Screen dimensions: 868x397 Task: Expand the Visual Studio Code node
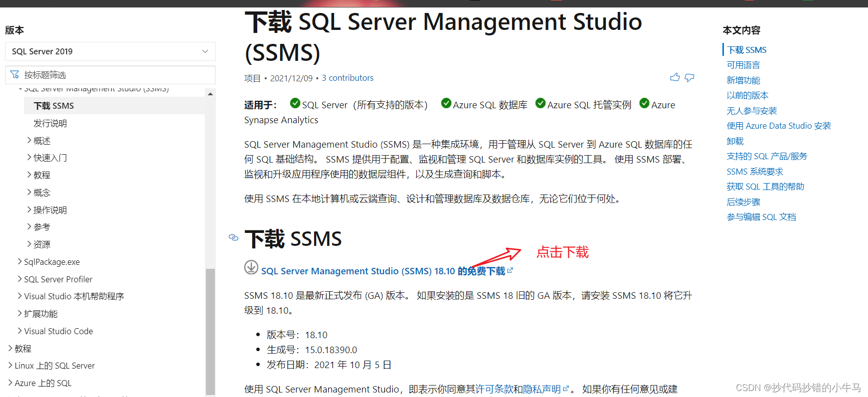click(19, 331)
